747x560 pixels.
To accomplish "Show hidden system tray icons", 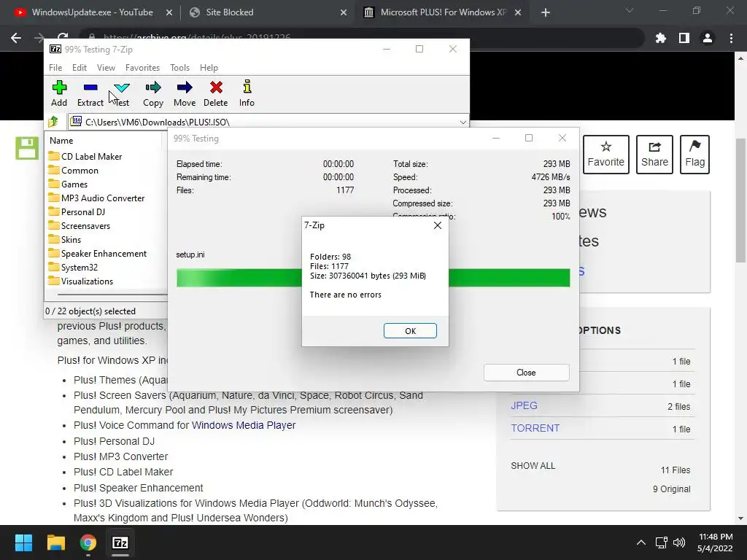I will [641, 542].
